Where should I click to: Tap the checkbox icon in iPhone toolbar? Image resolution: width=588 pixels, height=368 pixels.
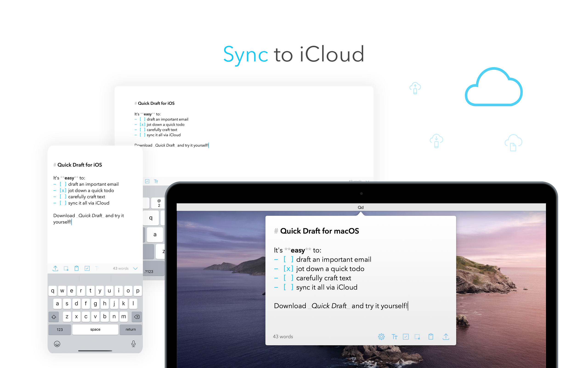tap(87, 268)
